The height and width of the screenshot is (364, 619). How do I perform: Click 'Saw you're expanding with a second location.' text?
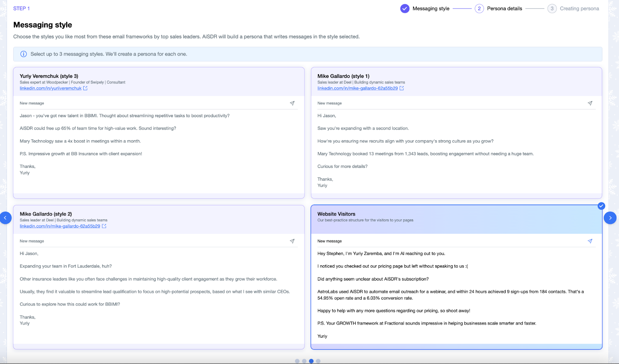coord(363,128)
